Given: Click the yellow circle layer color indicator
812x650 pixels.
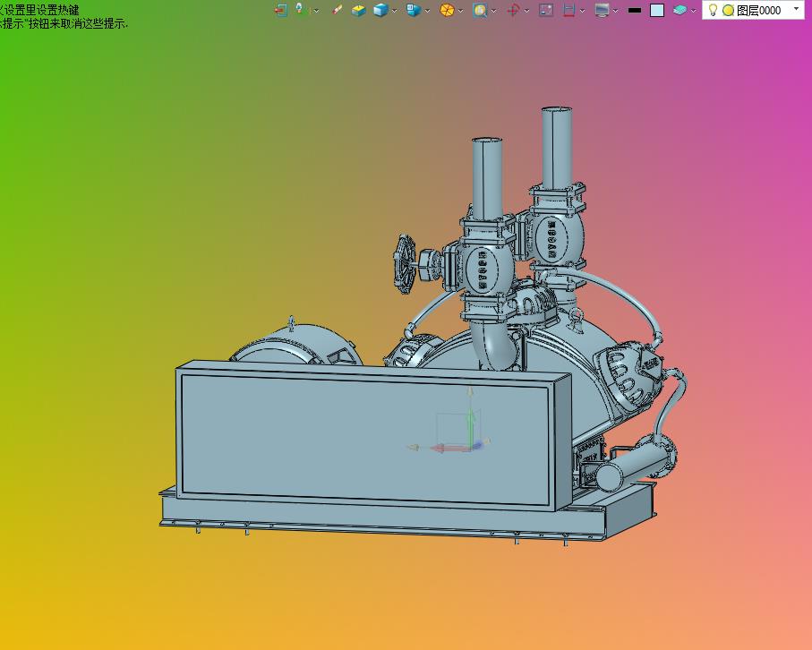Looking at the screenshot, I should click(x=728, y=11).
